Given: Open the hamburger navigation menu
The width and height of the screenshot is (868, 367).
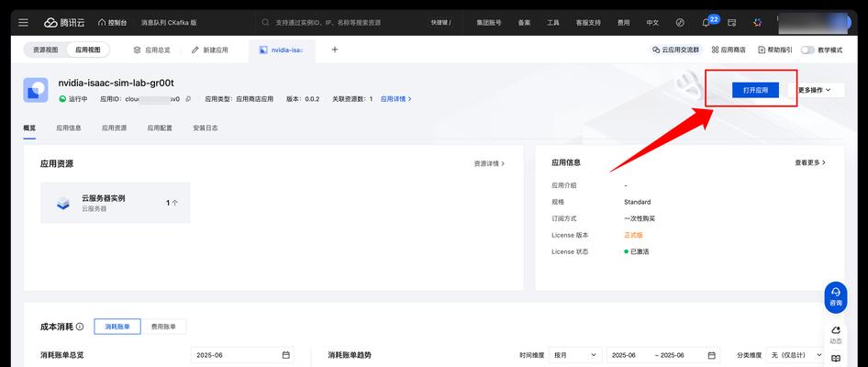Looking at the screenshot, I should click(x=23, y=23).
